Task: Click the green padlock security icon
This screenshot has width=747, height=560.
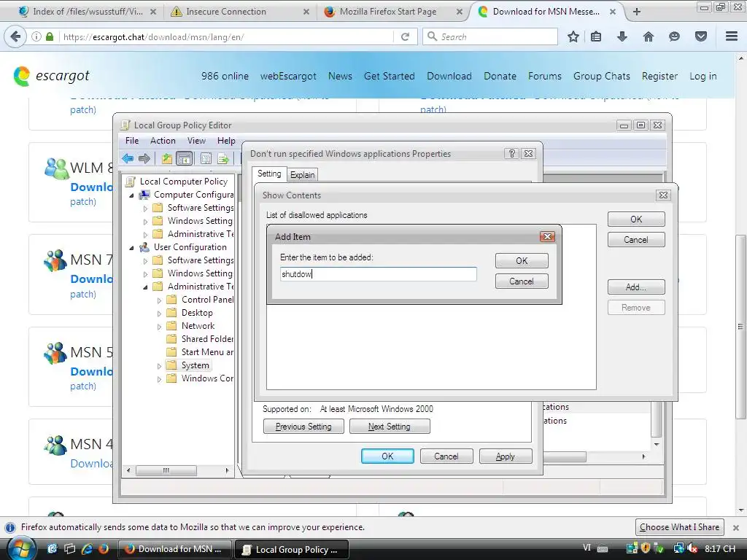Action: [50, 36]
